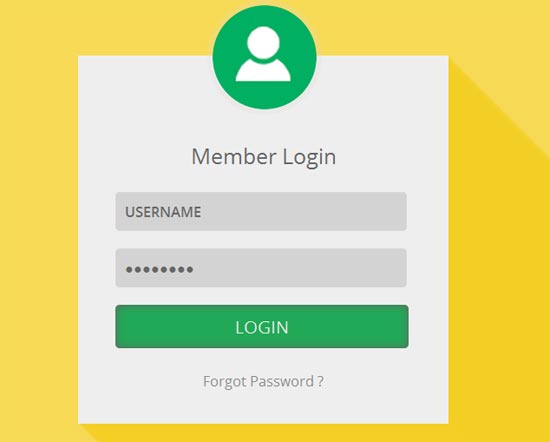
Task: Click the gray login card background below the link
Action: click(263, 408)
